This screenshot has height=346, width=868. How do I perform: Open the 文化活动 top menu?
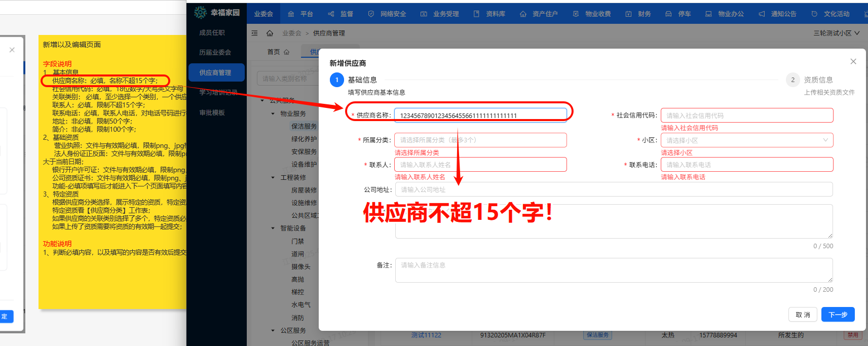[831, 14]
